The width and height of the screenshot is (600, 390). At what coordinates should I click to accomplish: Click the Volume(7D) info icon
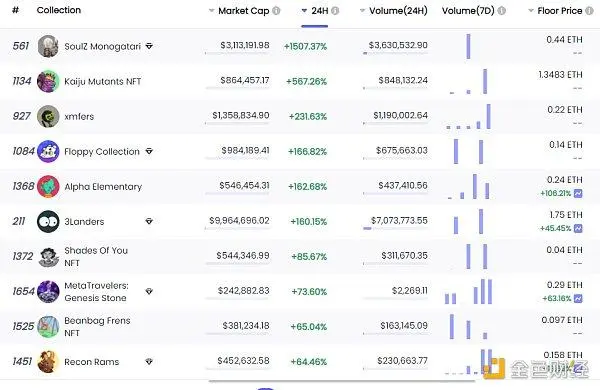tap(502, 11)
